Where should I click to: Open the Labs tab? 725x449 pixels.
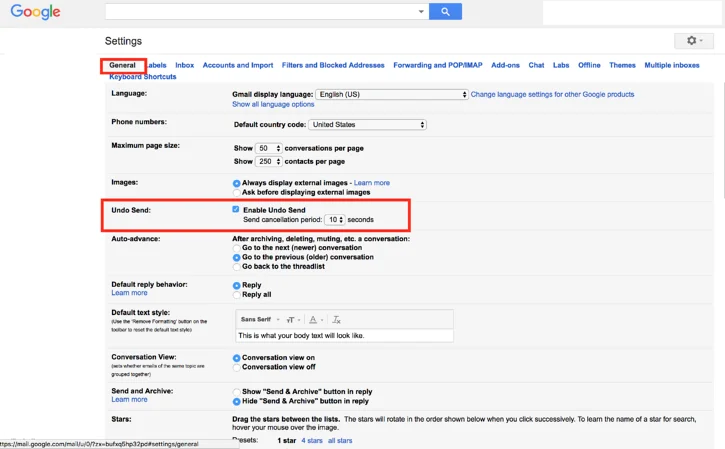click(561, 65)
